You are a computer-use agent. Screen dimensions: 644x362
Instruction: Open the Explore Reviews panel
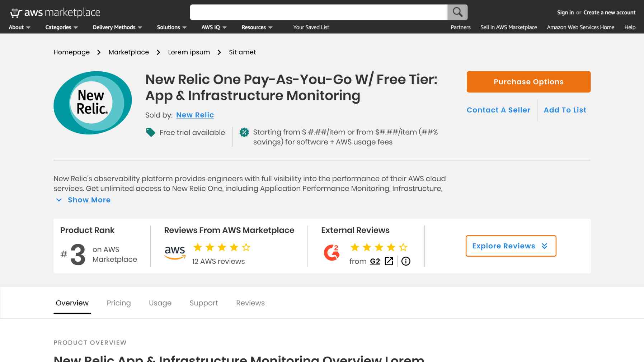pyautogui.click(x=510, y=246)
